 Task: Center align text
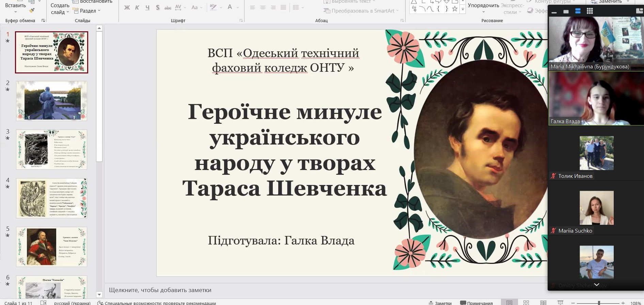[x=263, y=7]
